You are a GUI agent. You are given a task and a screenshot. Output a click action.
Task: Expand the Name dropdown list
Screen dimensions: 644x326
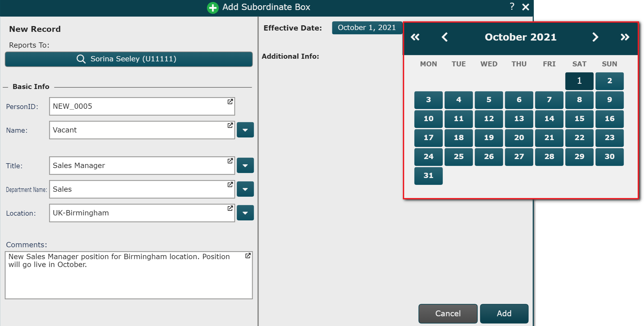[x=245, y=130]
